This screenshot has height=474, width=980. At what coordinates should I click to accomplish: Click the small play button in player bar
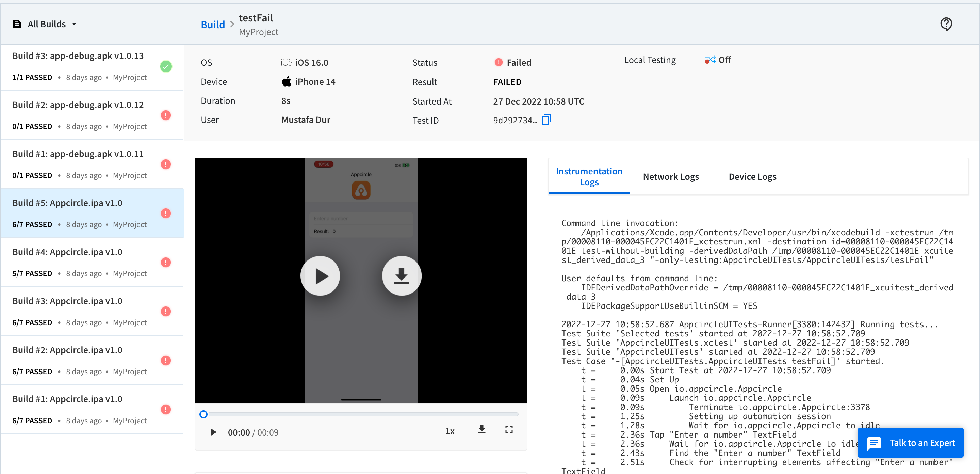[x=213, y=432]
